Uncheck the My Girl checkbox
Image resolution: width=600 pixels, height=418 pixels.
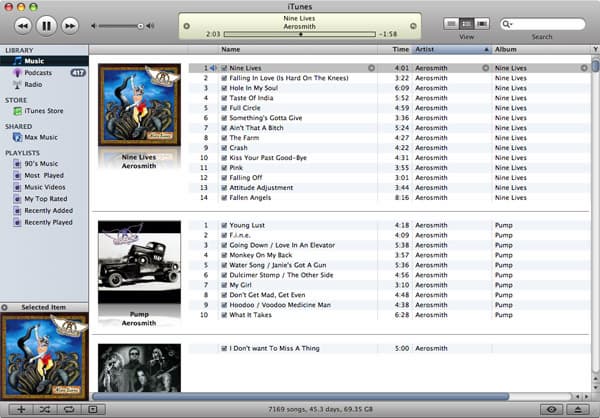click(x=224, y=285)
